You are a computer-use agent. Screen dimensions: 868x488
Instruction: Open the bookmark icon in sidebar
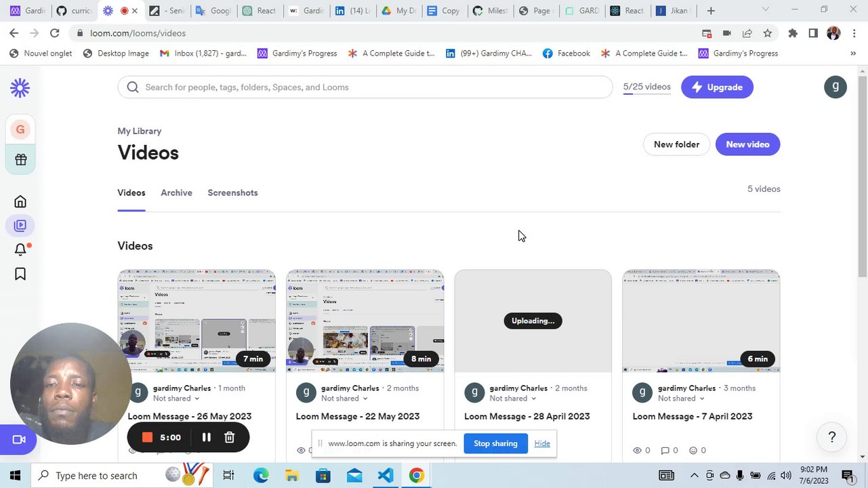[x=20, y=274]
